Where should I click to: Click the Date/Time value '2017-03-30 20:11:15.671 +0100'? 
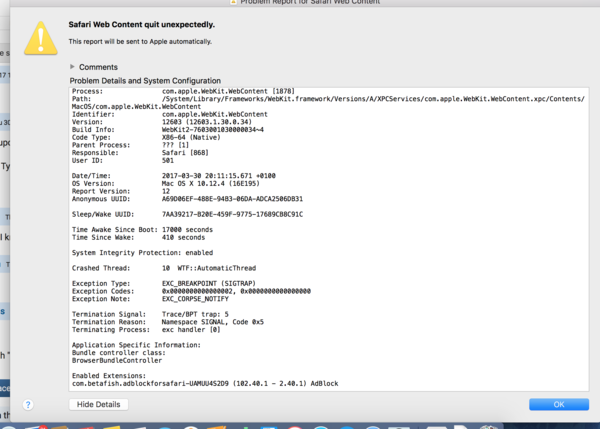coord(218,176)
